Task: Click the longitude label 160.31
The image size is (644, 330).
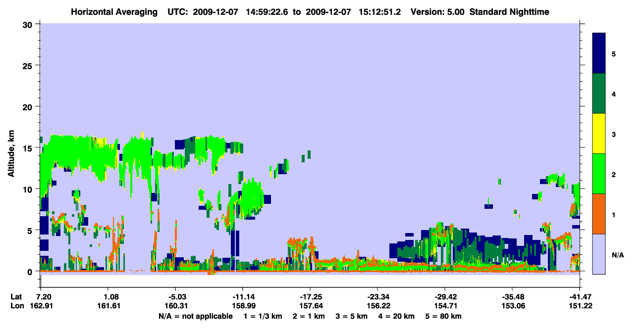Action: click(x=176, y=306)
